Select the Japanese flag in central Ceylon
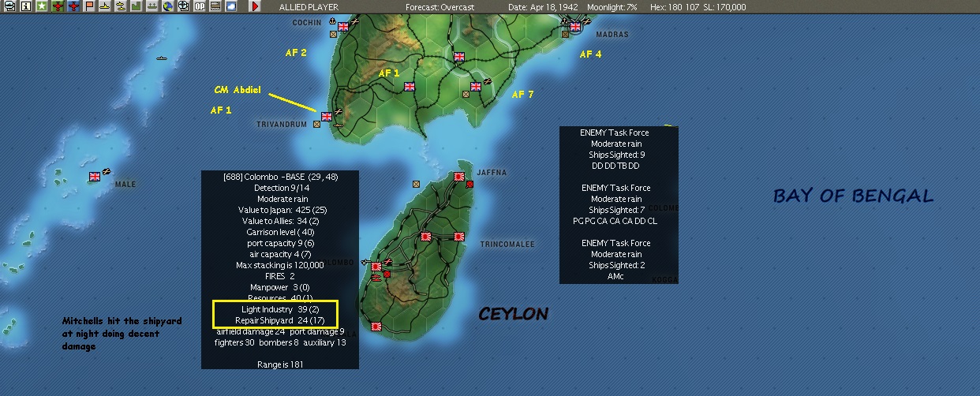 point(425,236)
